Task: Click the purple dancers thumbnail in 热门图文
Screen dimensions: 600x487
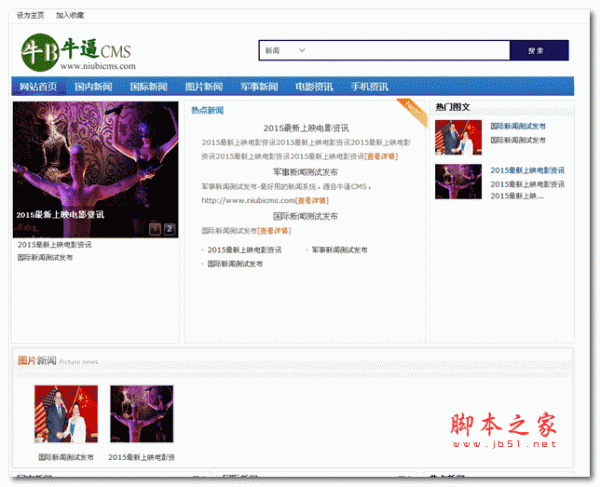Action: [458, 182]
